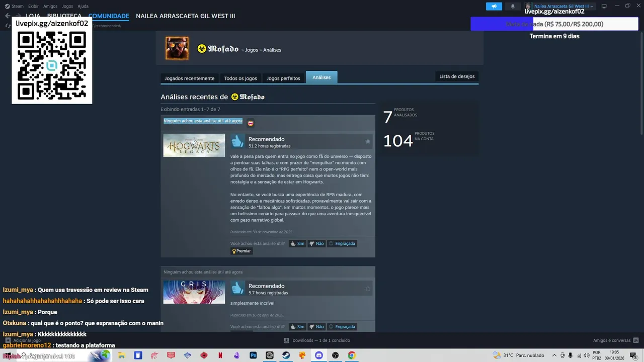This screenshot has width=644, height=362.
Task: Open Lista de desejos
Action: (x=457, y=76)
